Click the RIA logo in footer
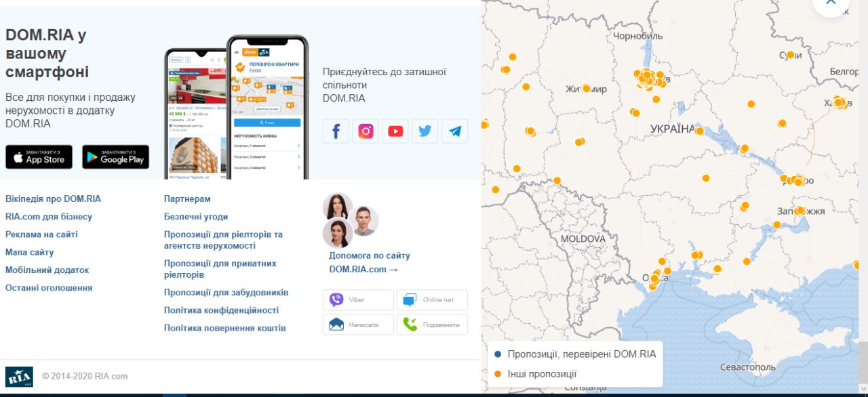Viewport: 868px width, 397px height. [x=19, y=377]
